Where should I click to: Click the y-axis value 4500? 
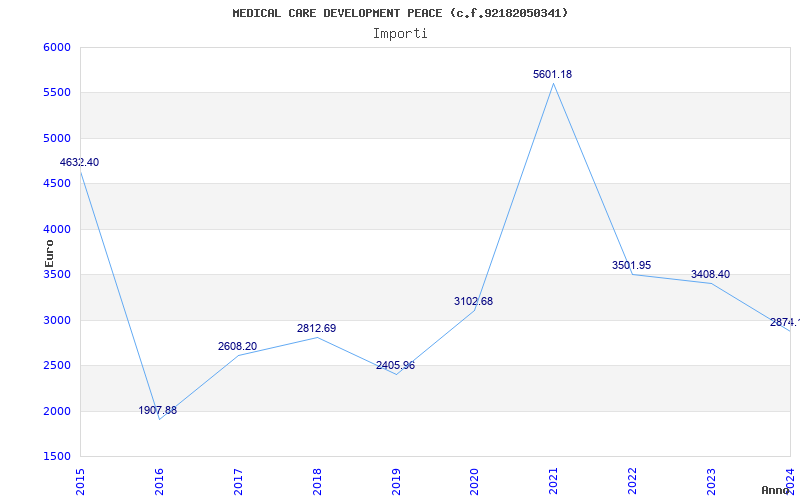coord(57,184)
